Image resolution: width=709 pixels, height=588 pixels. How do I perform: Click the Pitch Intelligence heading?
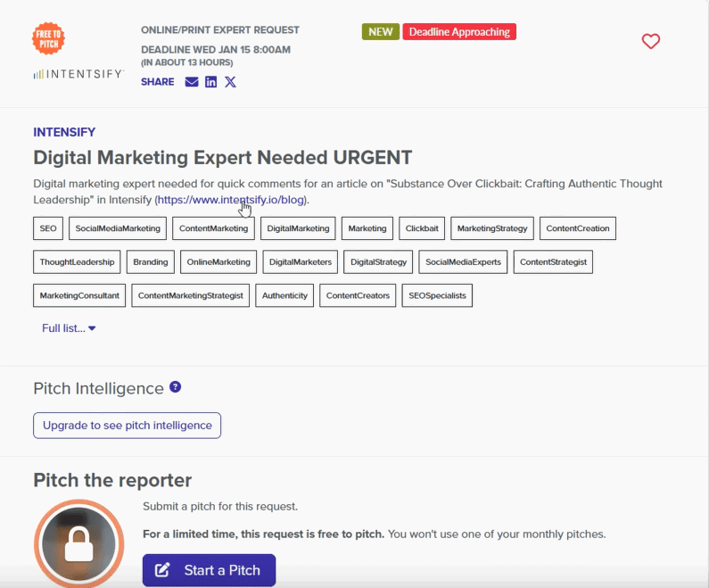(99, 388)
